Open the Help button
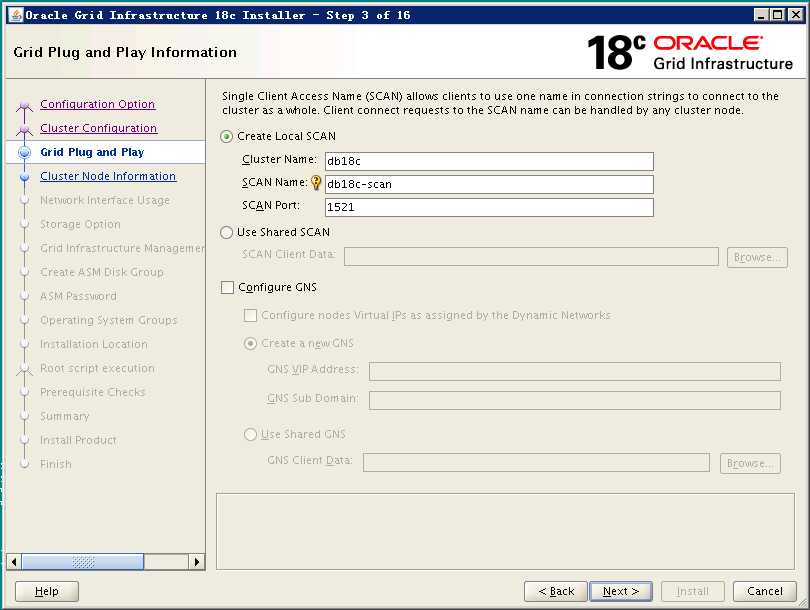This screenshot has width=810, height=610. [46, 591]
